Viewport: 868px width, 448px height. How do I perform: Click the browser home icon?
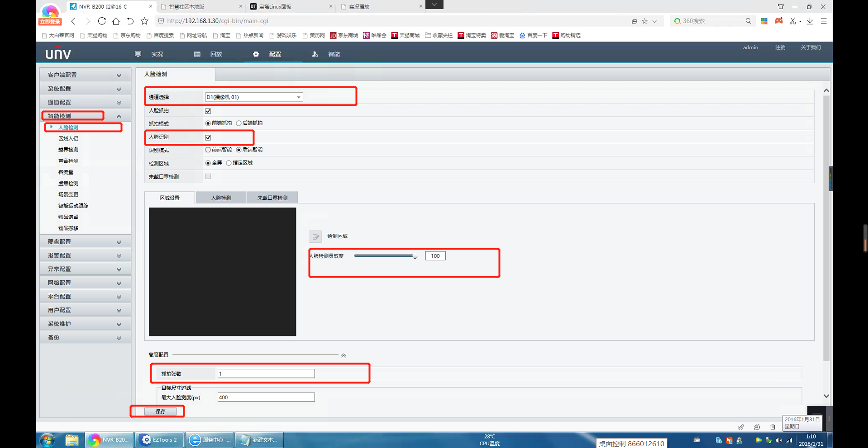coord(116,21)
